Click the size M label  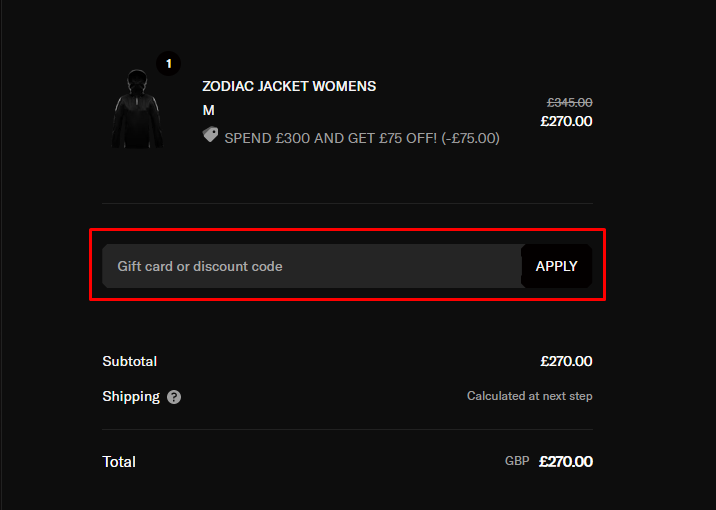pos(209,110)
